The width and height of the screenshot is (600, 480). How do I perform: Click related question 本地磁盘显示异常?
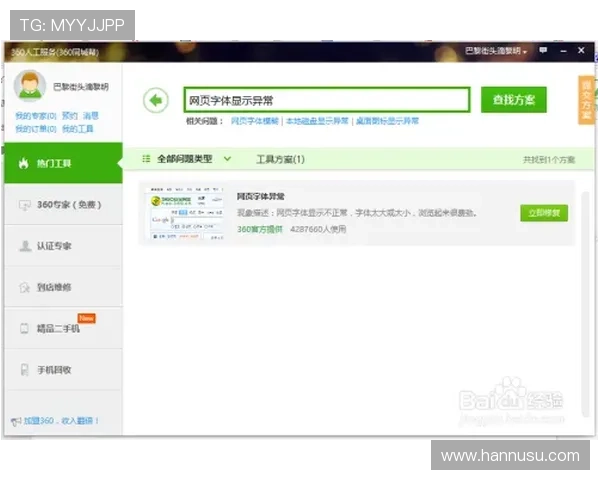pos(317,121)
